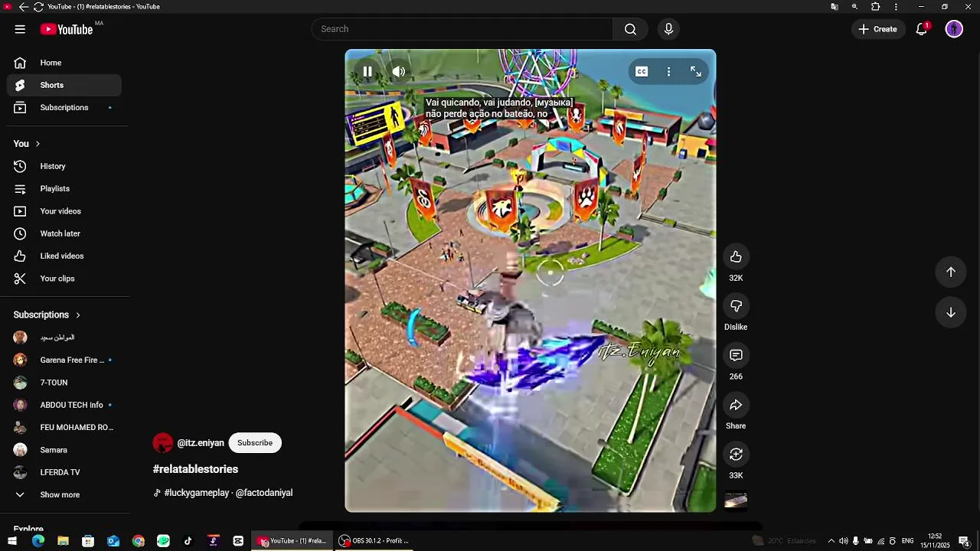Expand the Subscriptions section heading chevron
This screenshot has width=980, height=551.
(77, 315)
